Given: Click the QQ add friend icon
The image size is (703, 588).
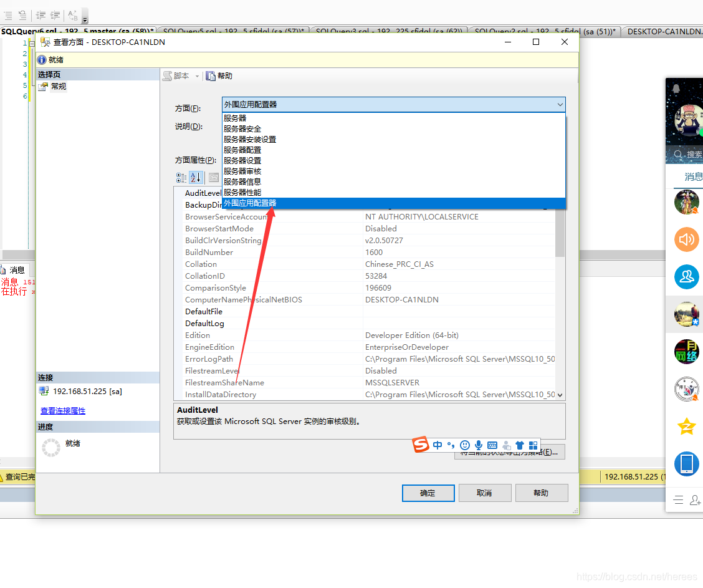Looking at the screenshot, I should pyautogui.click(x=696, y=499).
